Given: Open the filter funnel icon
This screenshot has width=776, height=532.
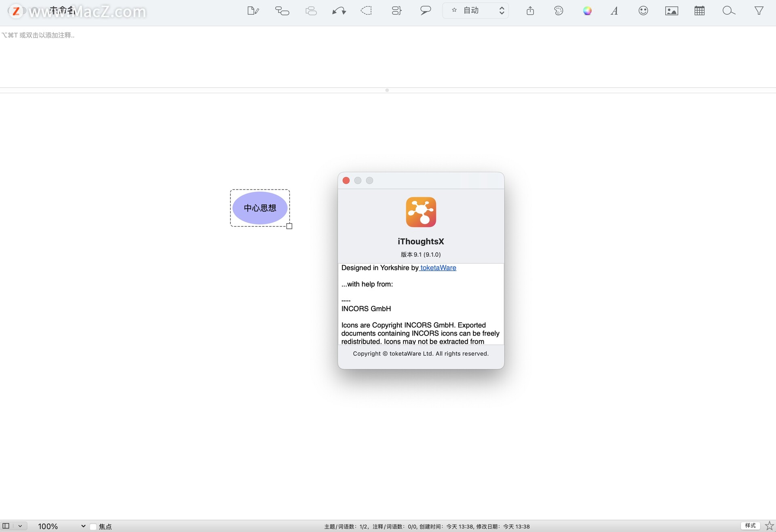Looking at the screenshot, I should (759, 11).
